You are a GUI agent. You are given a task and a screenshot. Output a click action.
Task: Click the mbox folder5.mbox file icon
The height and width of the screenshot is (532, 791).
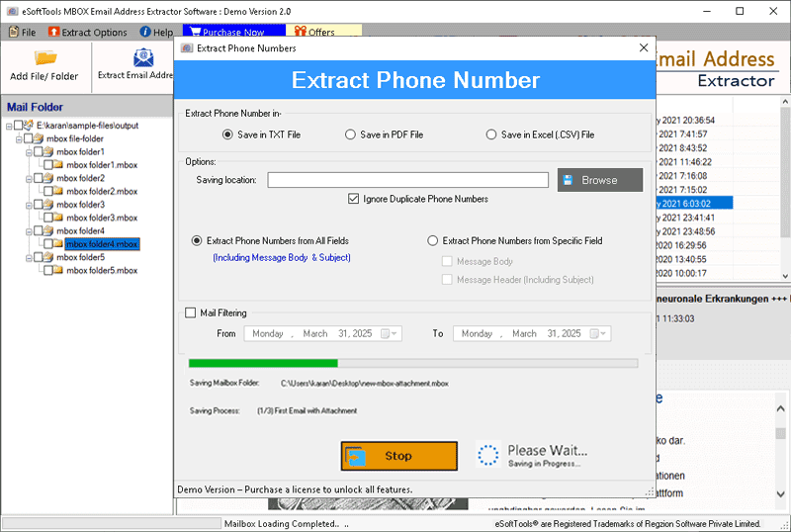click(x=58, y=270)
